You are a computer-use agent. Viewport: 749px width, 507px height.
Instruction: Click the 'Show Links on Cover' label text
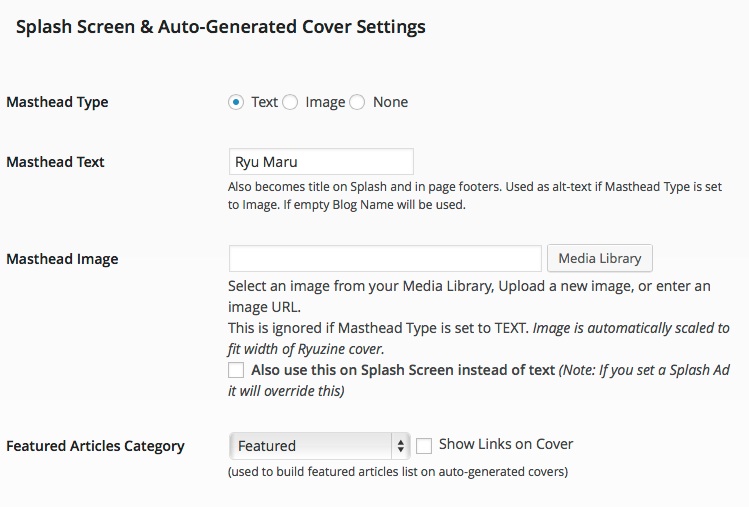[x=506, y=445]
